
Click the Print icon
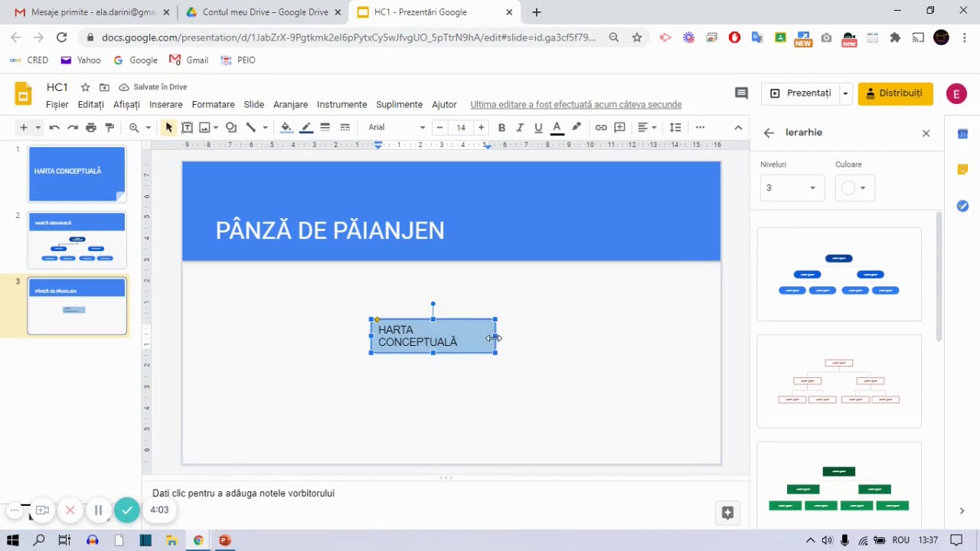coord(91,127)
